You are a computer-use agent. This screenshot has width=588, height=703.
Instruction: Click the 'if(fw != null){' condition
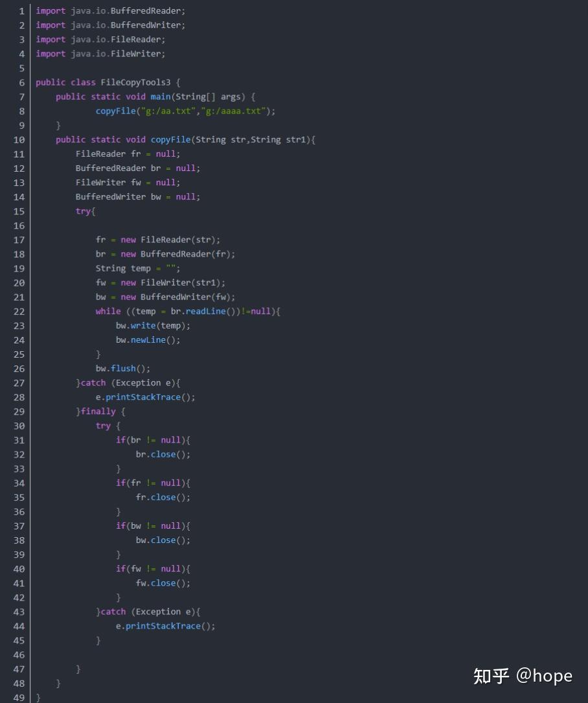pyautogui.click(x=153, y=569)
